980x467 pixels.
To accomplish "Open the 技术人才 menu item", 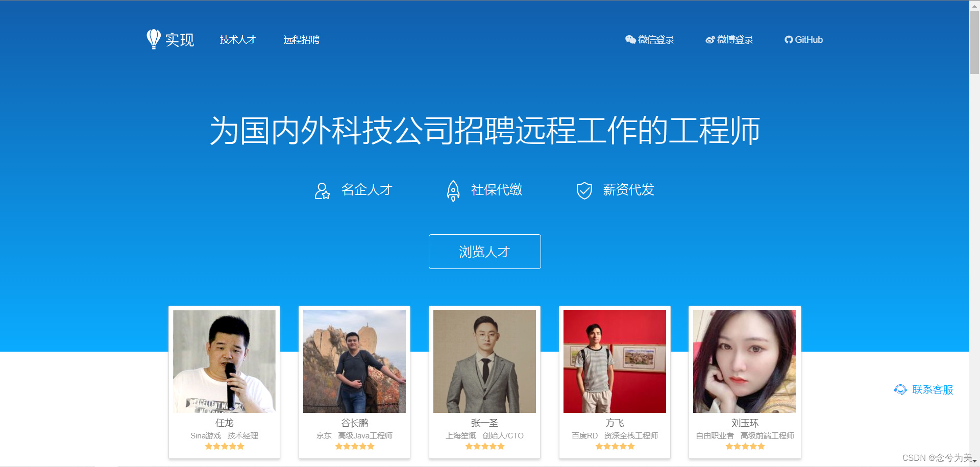I will [x=237, y=40].
